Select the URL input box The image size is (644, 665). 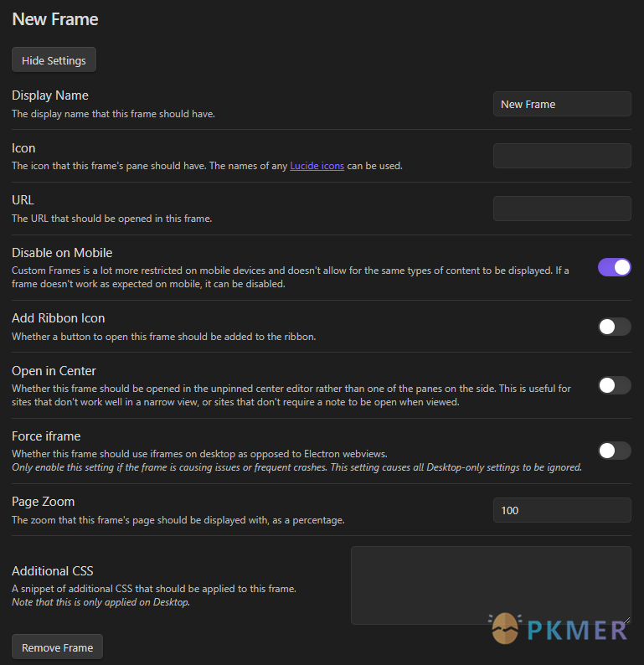coord(562,209)
